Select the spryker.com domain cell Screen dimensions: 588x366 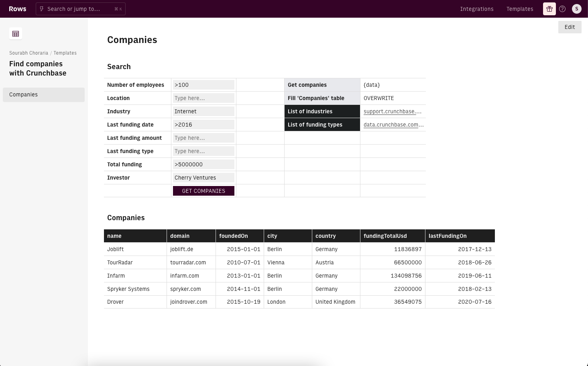tap(191, 289)
